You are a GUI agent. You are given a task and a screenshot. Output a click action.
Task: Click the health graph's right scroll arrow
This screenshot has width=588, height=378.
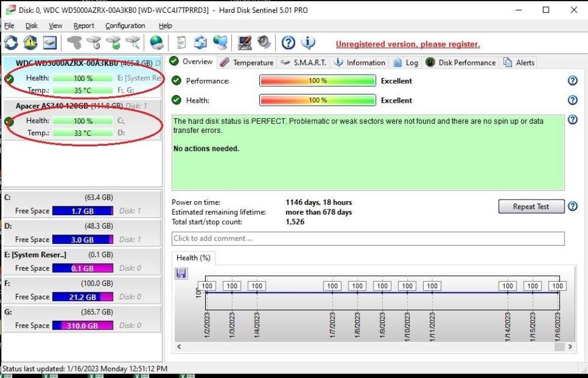pos(570,346)
